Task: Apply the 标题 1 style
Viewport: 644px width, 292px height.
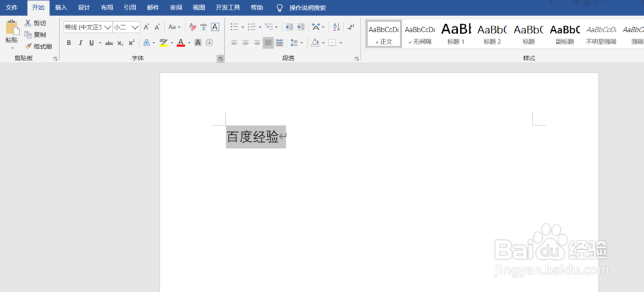Action: [x=456, y=33]
